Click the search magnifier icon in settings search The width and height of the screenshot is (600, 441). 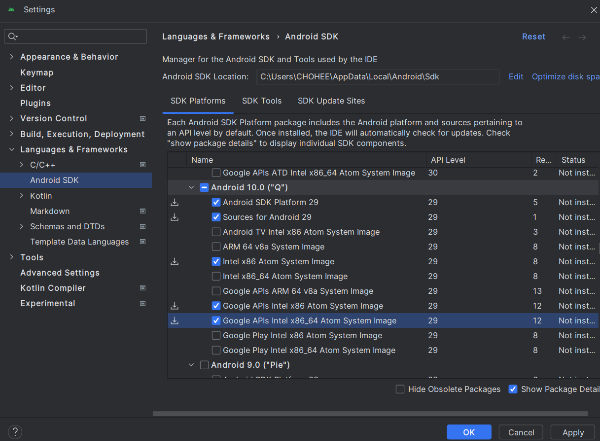click(x=12, y=36)
